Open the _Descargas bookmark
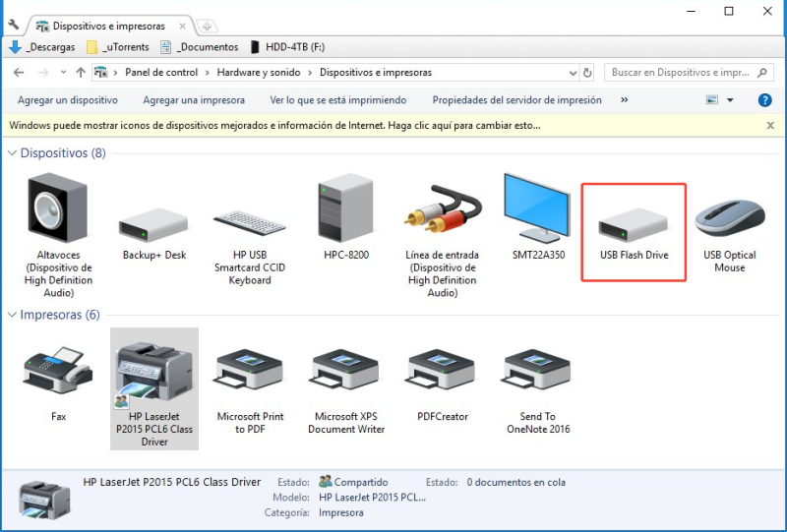This screenshot has width=787, height=532. tap(42, 47)
